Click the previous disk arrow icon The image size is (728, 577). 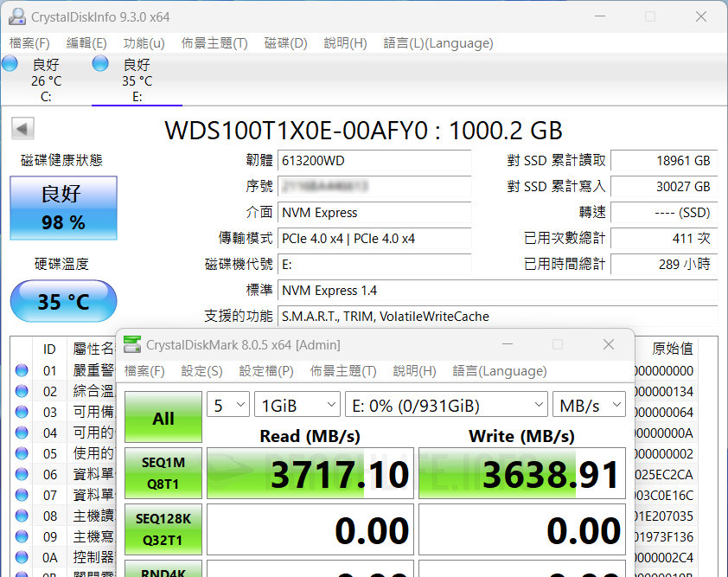(22, 130)
